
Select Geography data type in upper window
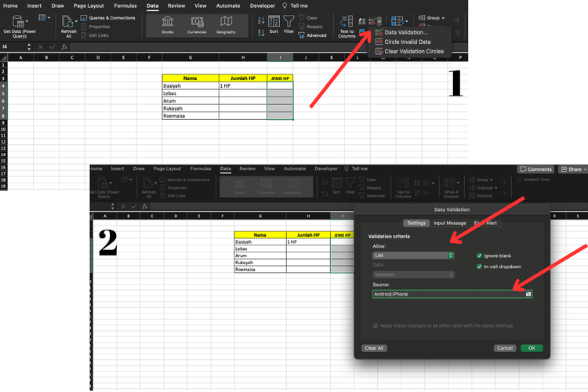point(226,25)
